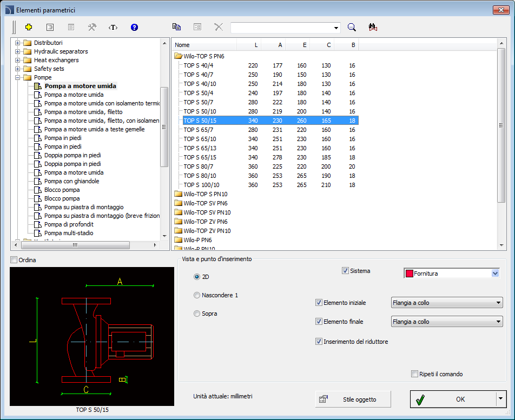The image size is (515, 420).
Task: Expand the Safety sets tree node
Action: 18,69
